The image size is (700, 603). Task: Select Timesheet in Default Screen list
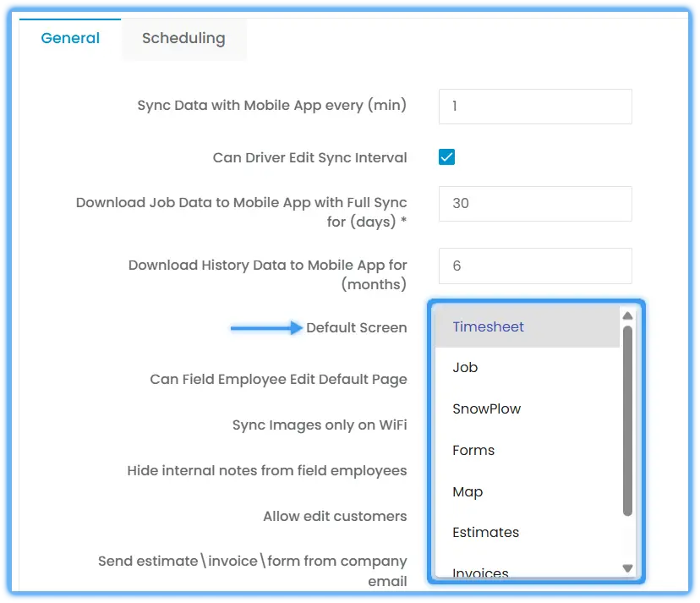528,326
